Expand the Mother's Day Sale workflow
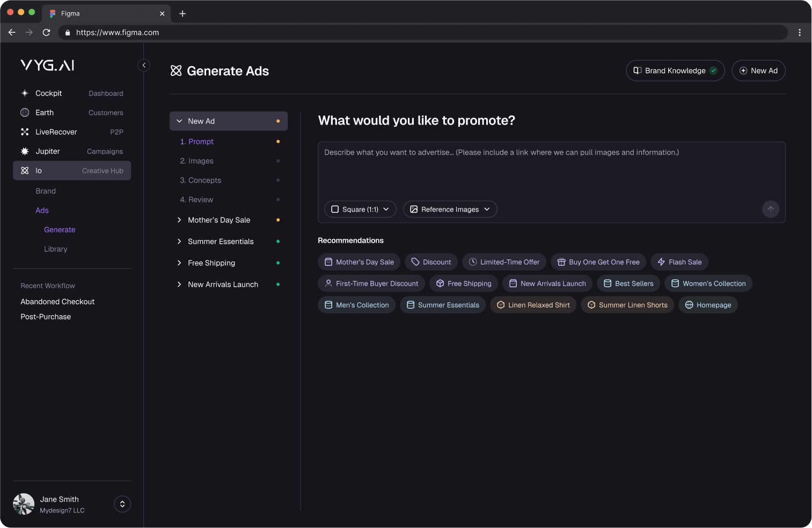Viewport: 812px width, 528px height. coord(179,220)
